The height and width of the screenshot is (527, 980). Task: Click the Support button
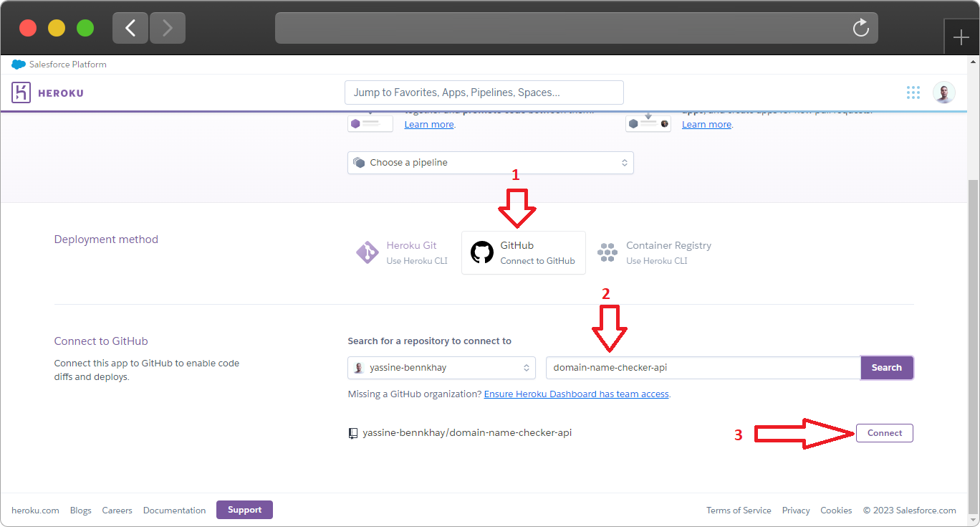coord(244,510)
